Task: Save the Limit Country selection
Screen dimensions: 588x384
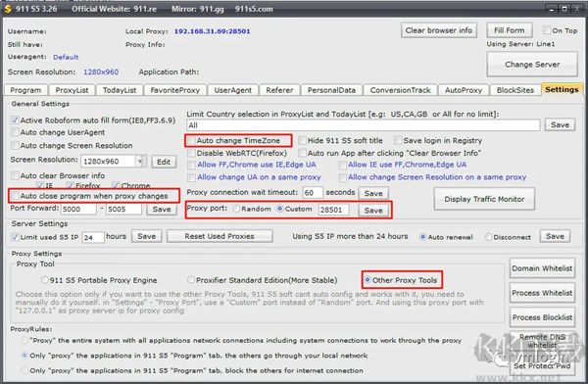Action: tap(560, 124)
